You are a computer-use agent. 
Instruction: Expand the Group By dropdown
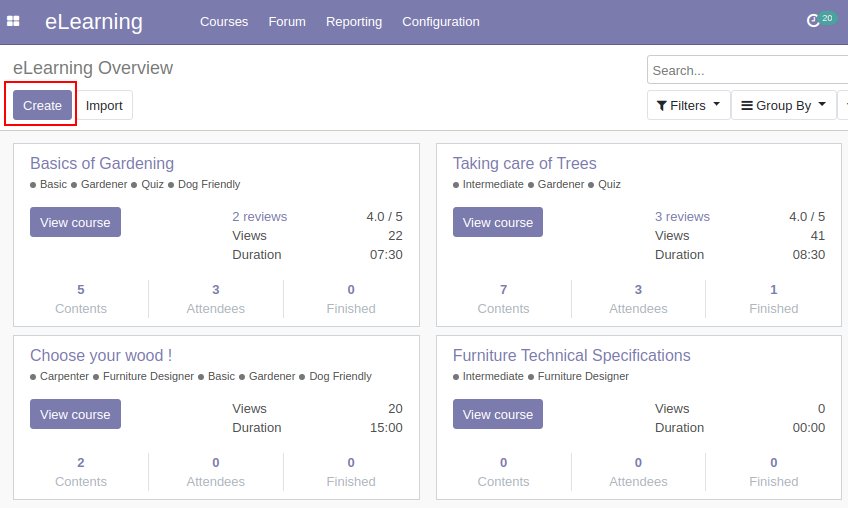[784, 105]
